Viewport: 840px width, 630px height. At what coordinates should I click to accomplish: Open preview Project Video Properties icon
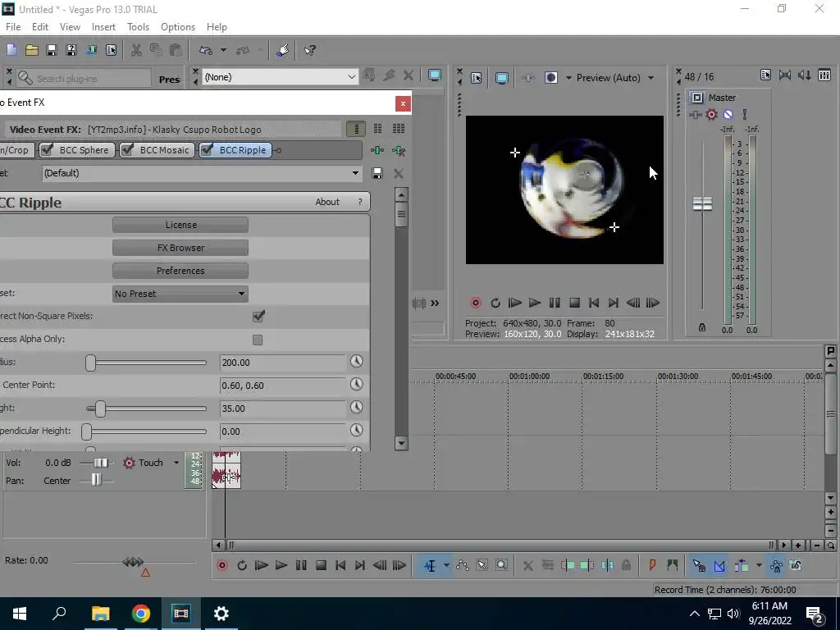coord(476,78)
